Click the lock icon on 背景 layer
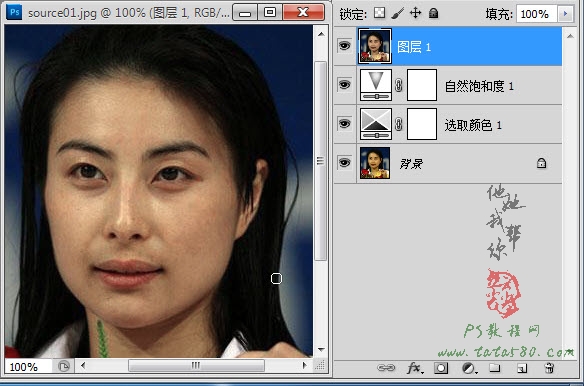Screen dimensions: 584x386 pyautogui.click(x=542, y=163)
